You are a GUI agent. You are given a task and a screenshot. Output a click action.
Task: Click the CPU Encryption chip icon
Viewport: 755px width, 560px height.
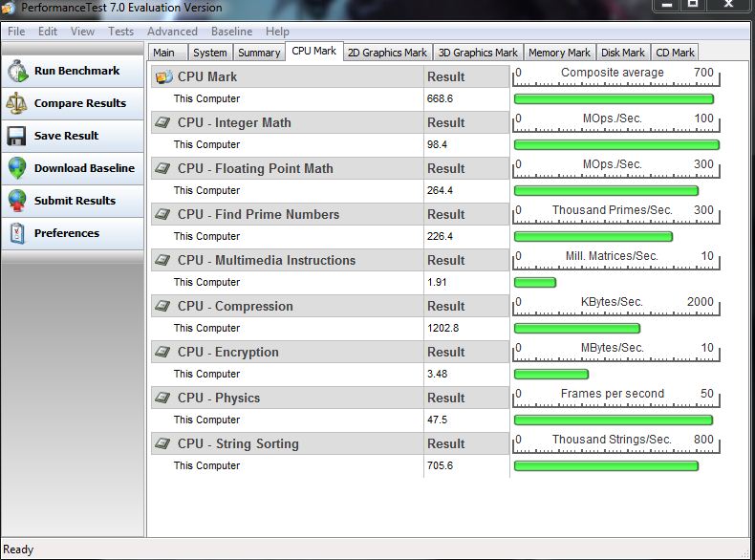(162, 352)
